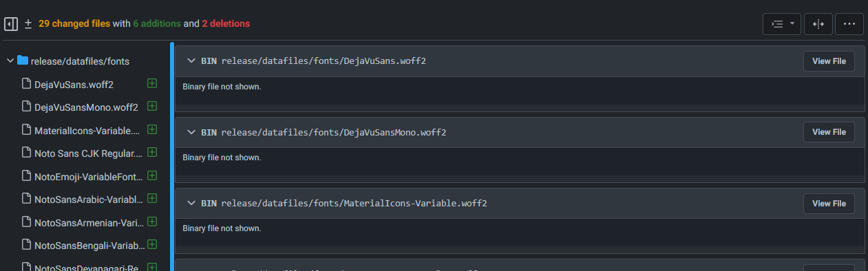Open the whitespace options dropdown icon
This screenshot has height=271, width=868.
click(781, 23)
